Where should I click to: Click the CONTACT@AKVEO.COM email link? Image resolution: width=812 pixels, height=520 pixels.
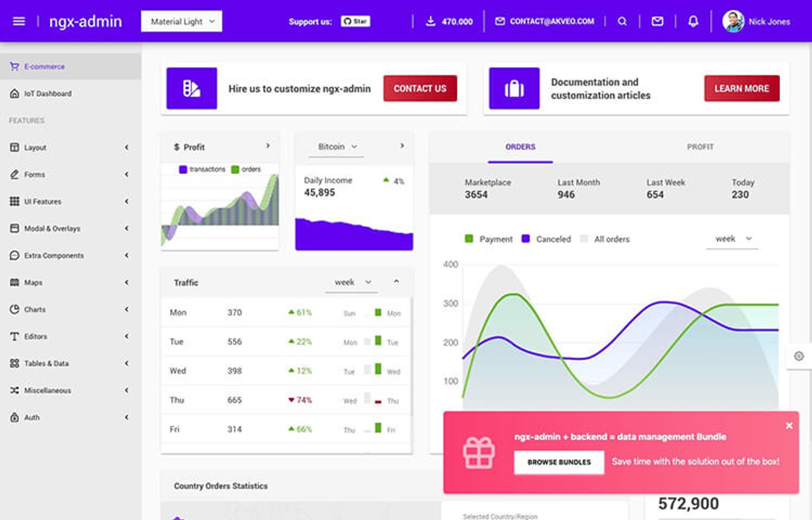coord(545,21)
